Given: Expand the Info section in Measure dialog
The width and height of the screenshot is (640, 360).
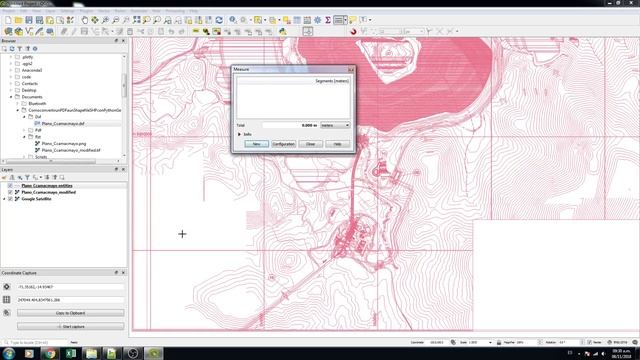Looking at the screenshot, I should point(240,134).
